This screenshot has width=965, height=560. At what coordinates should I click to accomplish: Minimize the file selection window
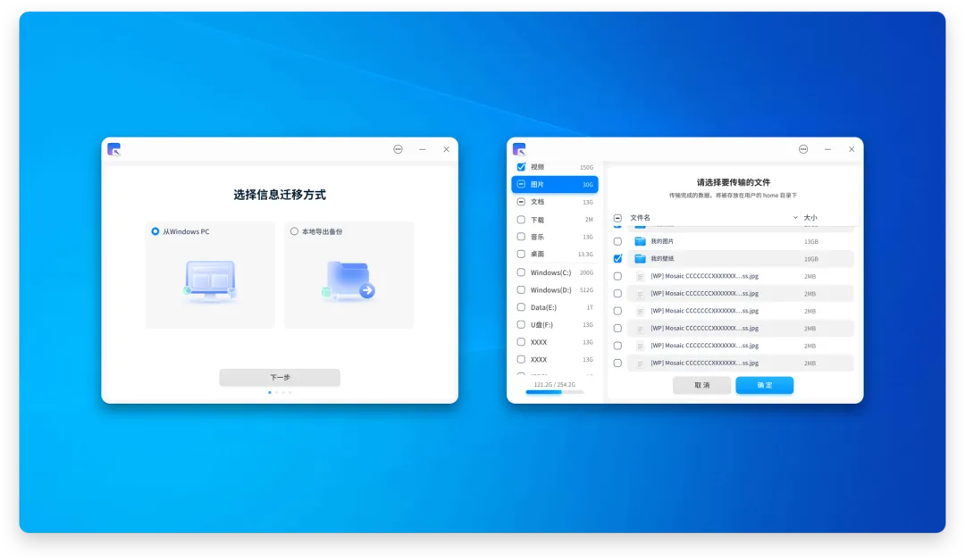point(827,149)
